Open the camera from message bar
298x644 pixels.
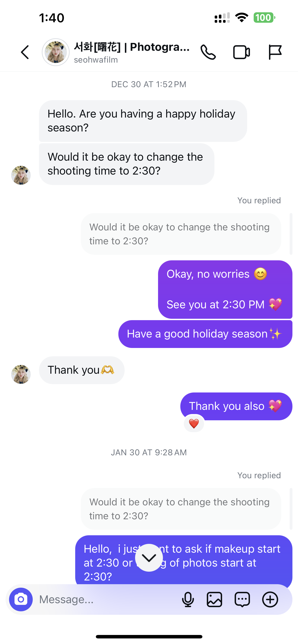(21, 599)
